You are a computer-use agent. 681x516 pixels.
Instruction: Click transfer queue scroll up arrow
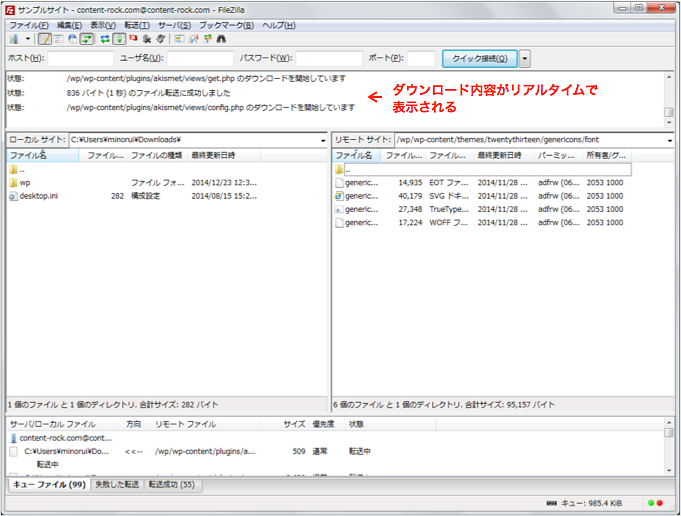[669, 422]
